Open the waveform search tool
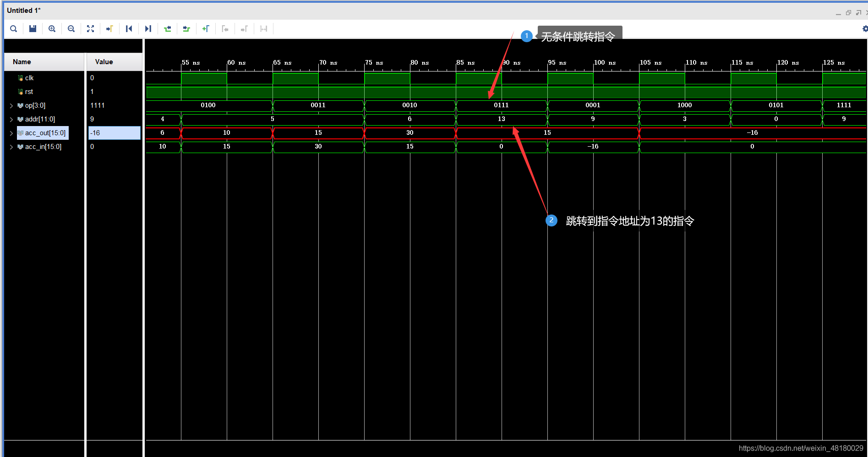This screenshot has width=868, height=457. [14, 29]
